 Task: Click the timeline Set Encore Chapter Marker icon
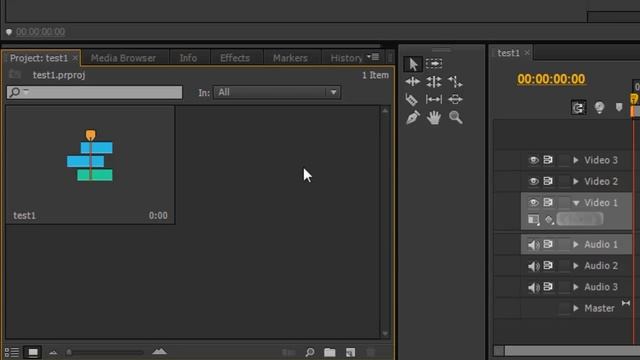[x=599, y=107]
